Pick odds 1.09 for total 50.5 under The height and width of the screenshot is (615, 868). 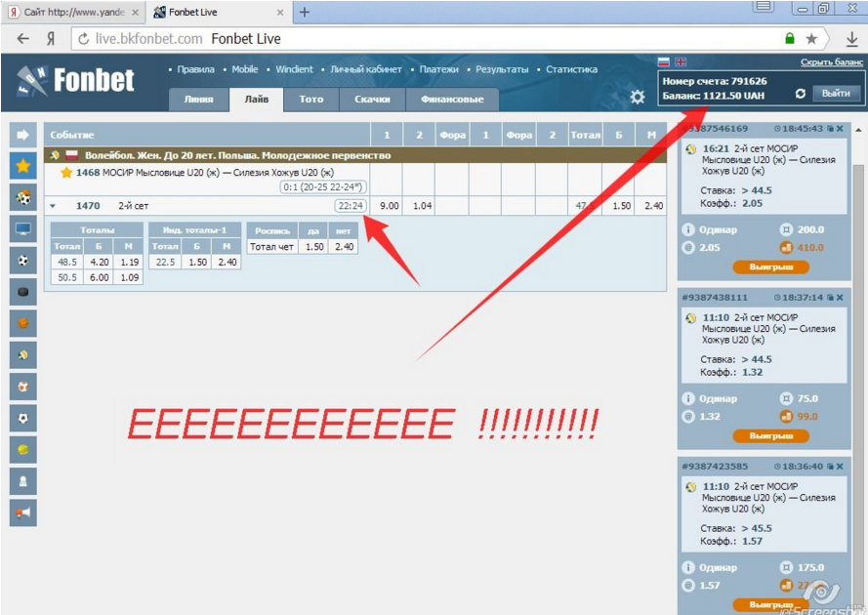pos(129,277)
